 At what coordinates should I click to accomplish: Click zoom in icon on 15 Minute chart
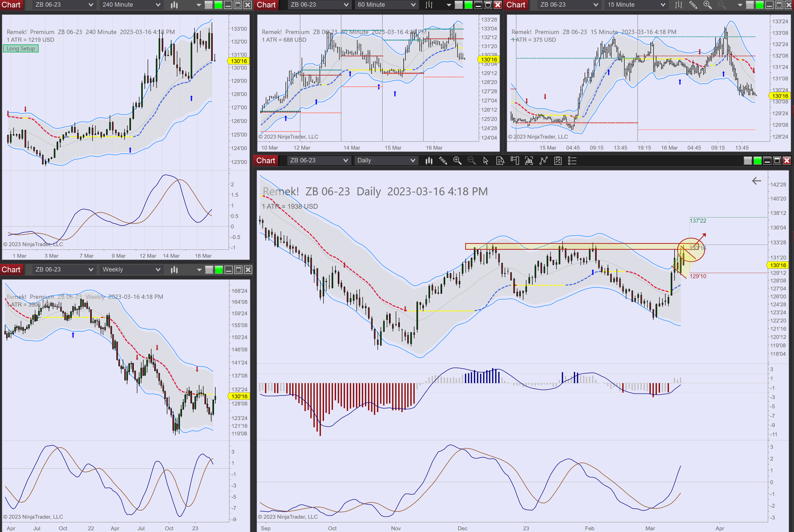(707, 5)
